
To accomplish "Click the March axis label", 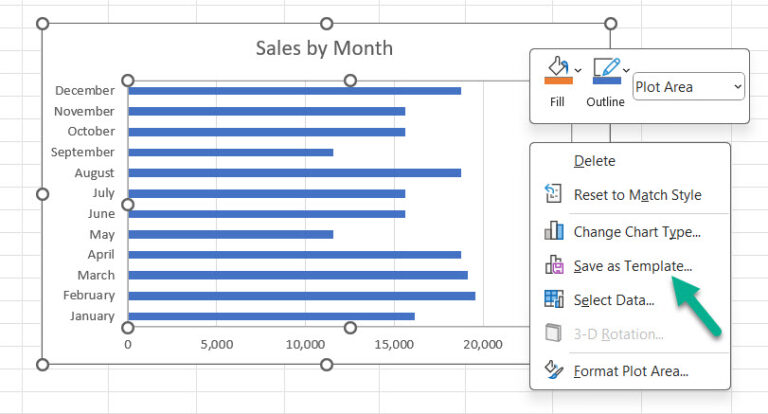I will coord(96,275).
